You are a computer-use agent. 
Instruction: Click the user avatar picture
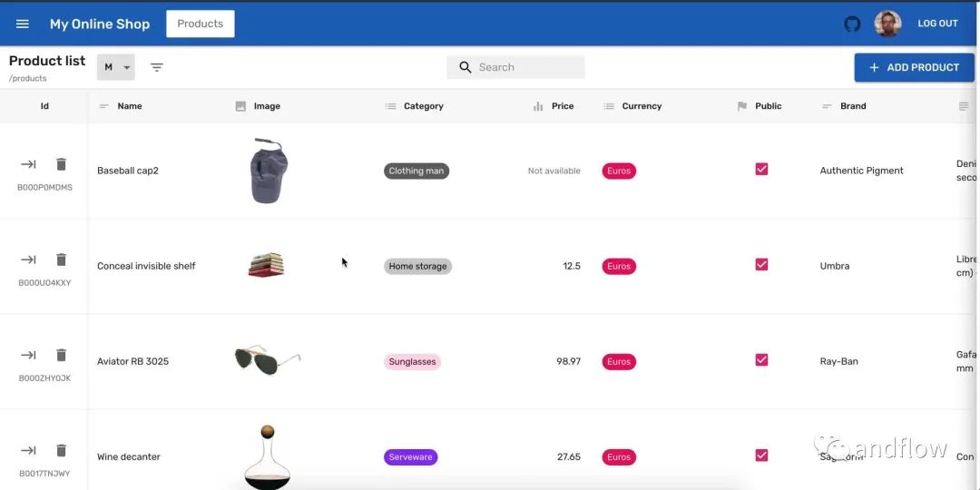click(x=887, y=24)
